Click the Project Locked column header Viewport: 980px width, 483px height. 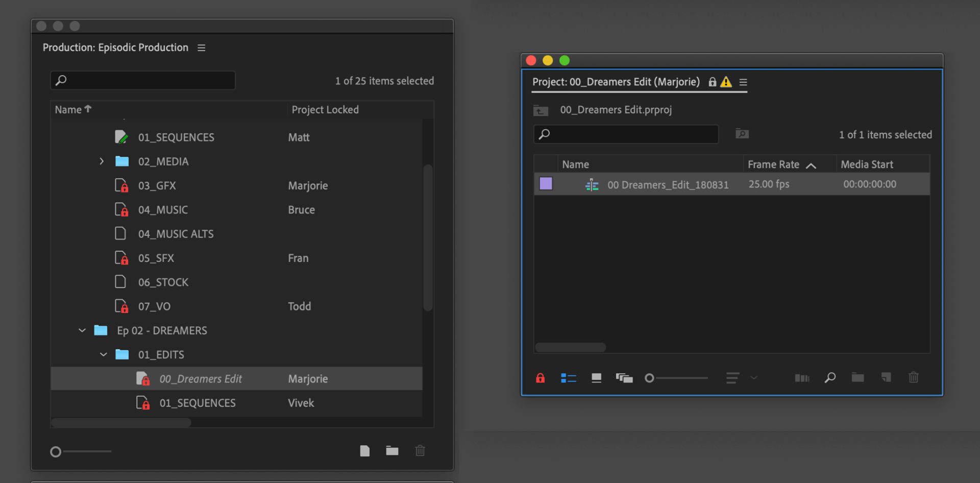point(325,110)
